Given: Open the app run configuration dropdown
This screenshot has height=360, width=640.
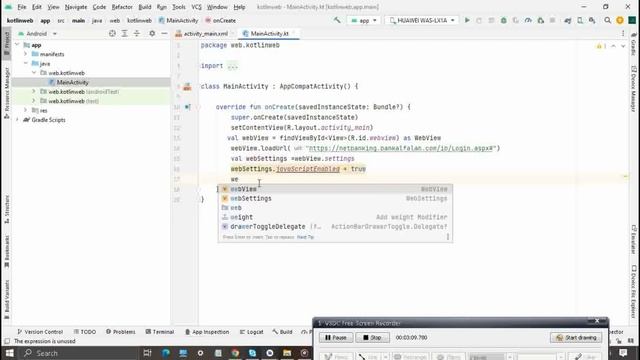Looking at the screenshot, I should coord(364,20).
